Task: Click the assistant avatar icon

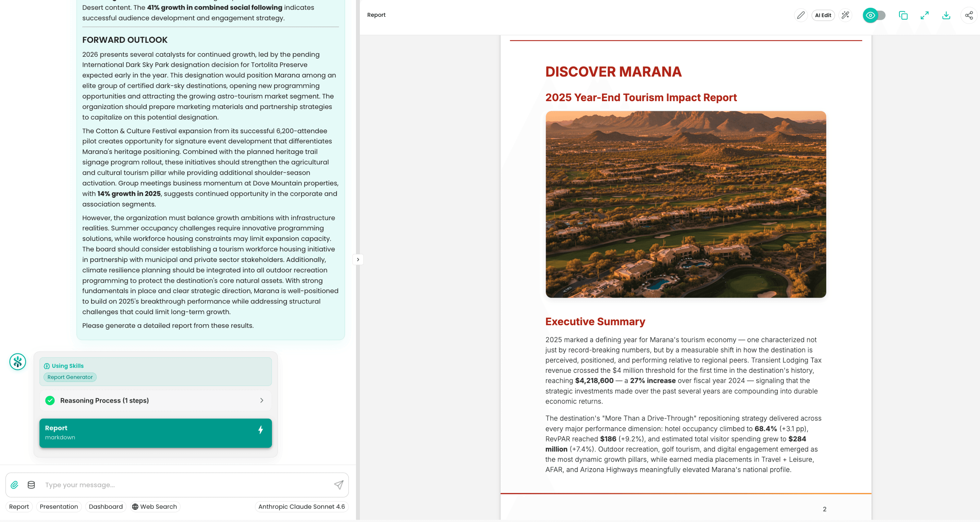Action: (x=18, y=362)
